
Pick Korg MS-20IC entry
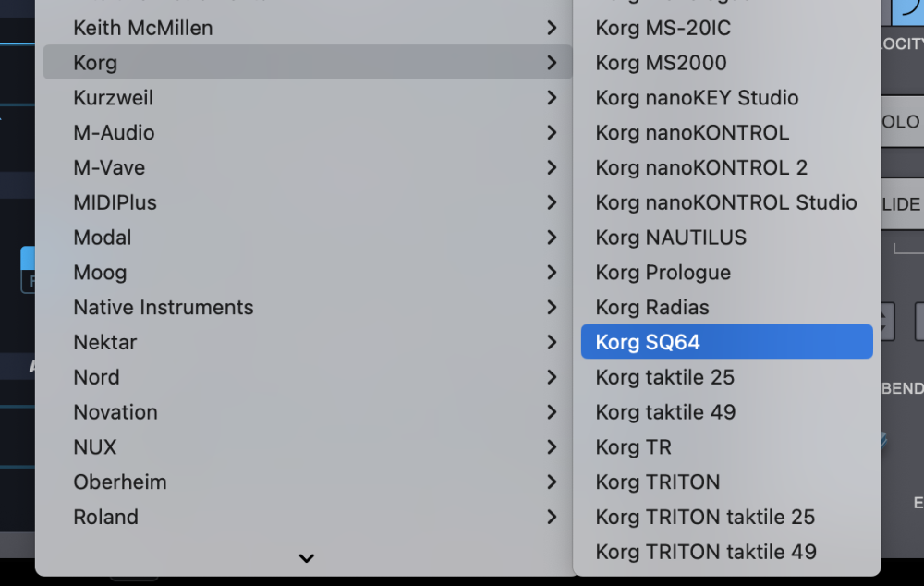point(663,28)
